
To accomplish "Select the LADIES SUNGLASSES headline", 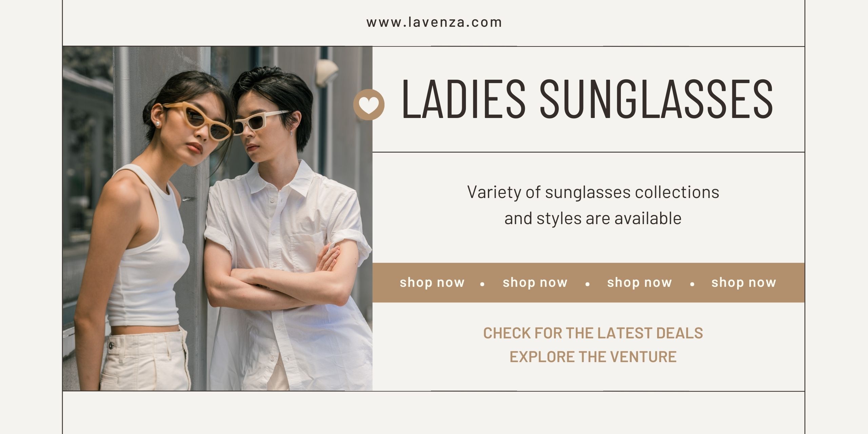I will pyautogui.click(x=587, y=99).
